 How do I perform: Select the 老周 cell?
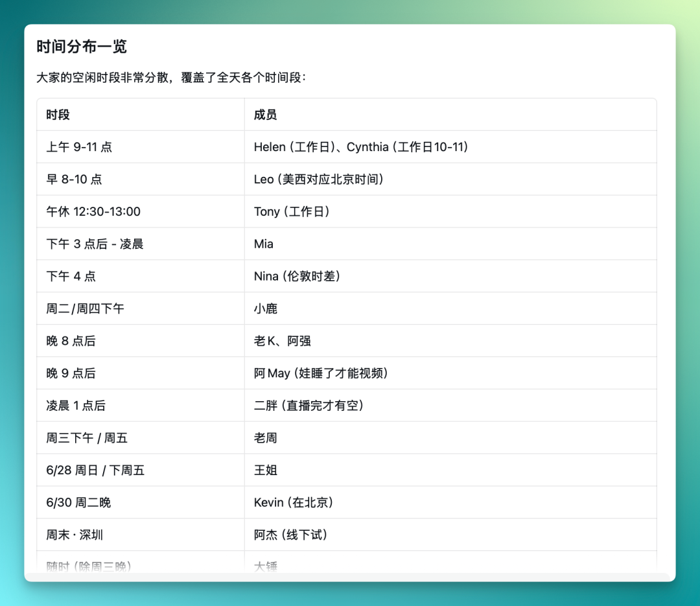tap(450, 437)
